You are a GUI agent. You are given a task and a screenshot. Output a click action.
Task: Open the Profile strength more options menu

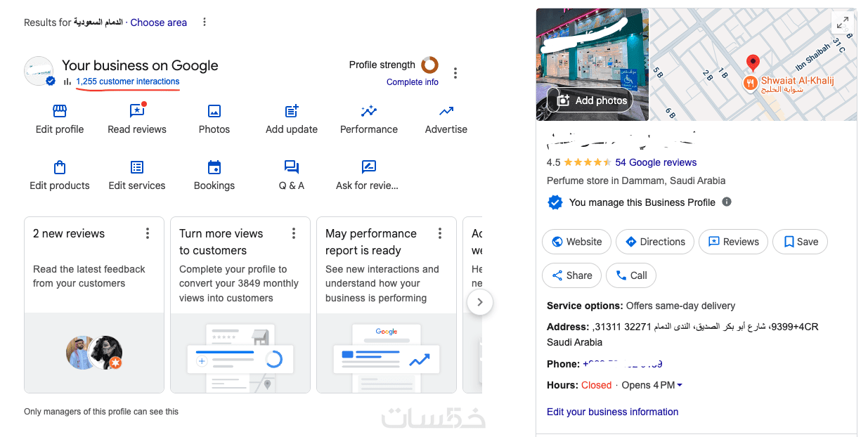point(455,73)
